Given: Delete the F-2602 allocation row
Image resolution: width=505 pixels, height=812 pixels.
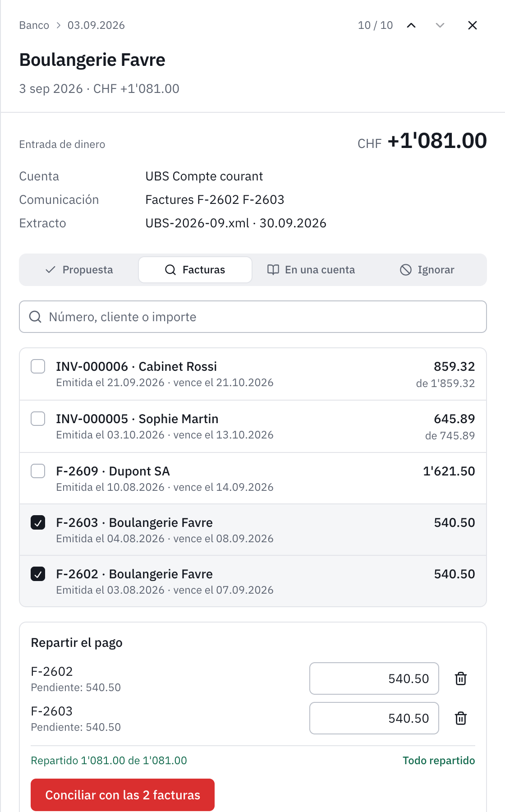Looking at the screenshot, I should click(x=461, y=678).
